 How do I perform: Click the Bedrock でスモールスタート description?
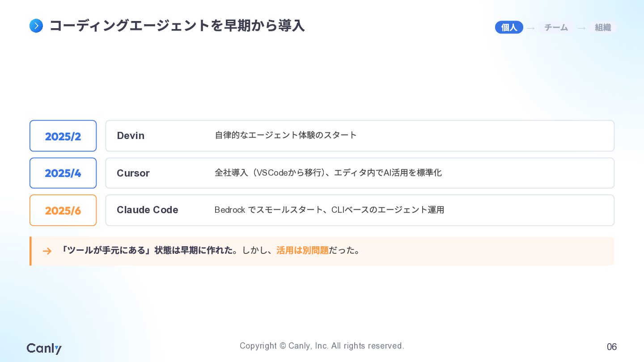point(330,210)
